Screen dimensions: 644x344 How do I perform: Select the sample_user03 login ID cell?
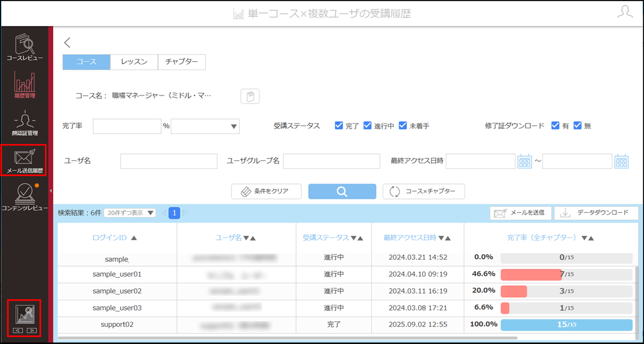(x=117, y=308)
